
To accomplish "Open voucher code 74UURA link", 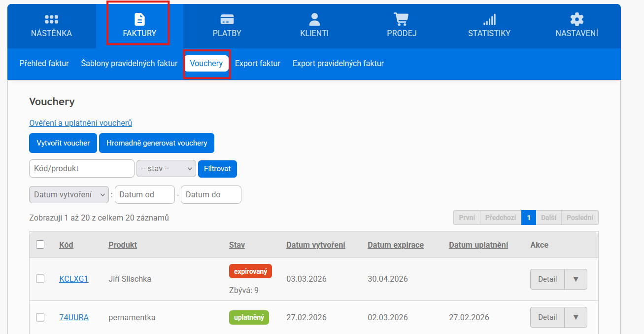I will (x=74, y=317).
